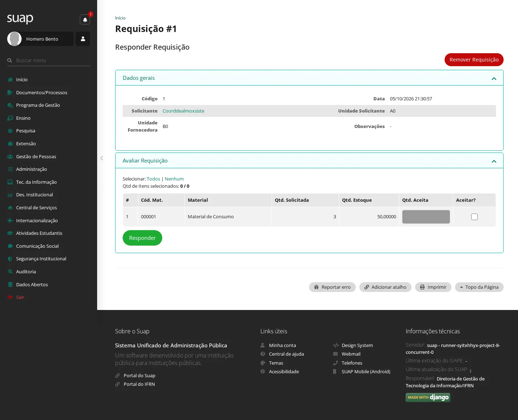Click the Extensão icon in the sidebar
518x420 pixels.
tap(10, 143)
